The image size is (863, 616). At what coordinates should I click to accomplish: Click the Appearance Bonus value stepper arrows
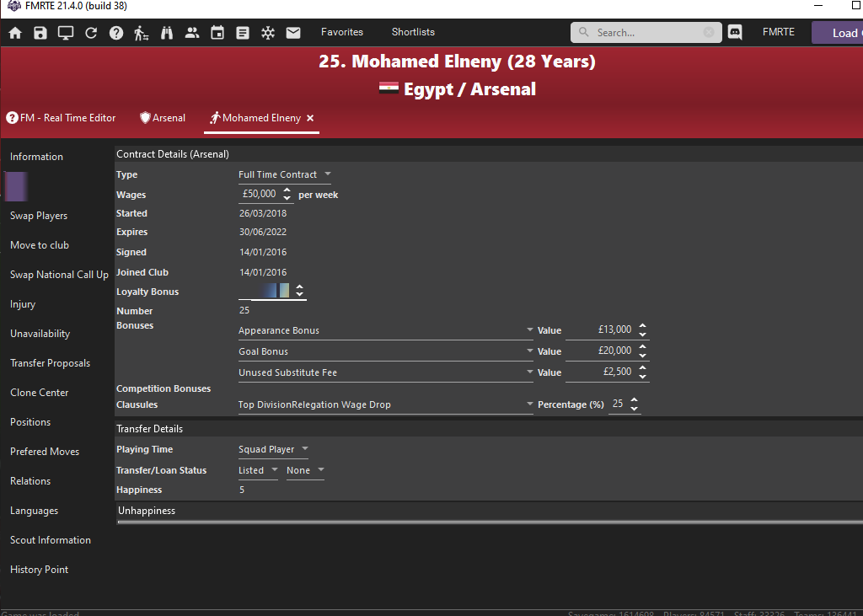(x=642, y=329)
